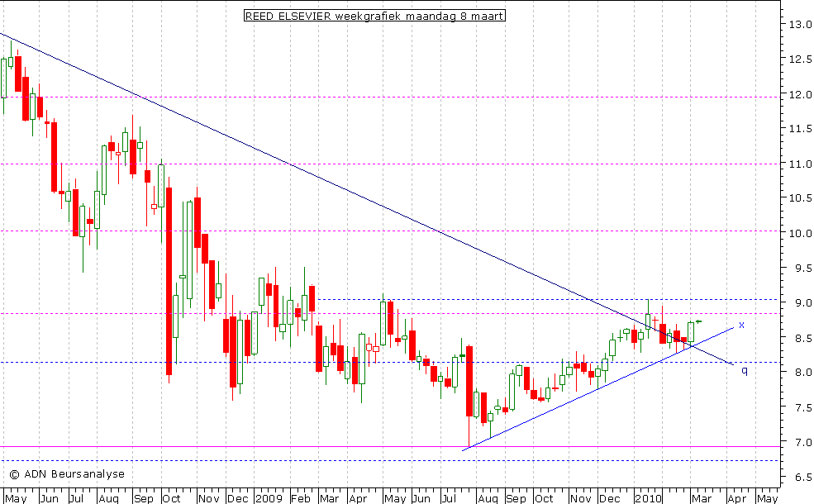Click the 9.5 price axis label
Screen dimensions: 814x504
pyautogui.click(x=802, y=268)
